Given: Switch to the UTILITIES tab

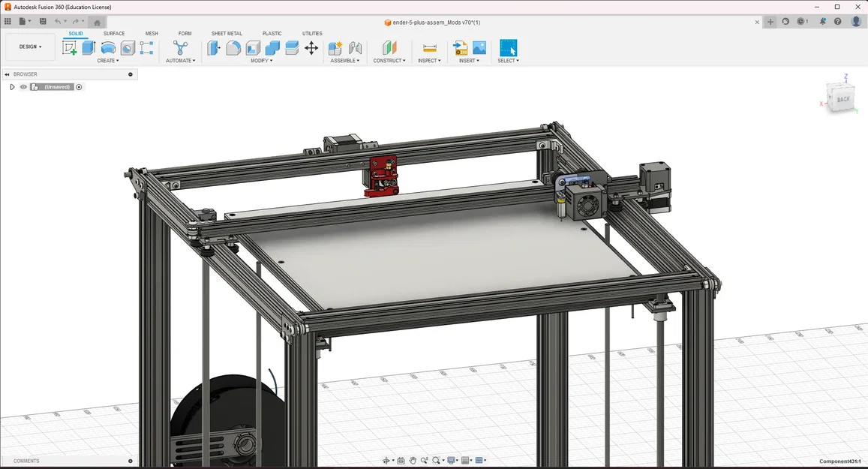Looking at the screenshot, I should tap(312, 33).
